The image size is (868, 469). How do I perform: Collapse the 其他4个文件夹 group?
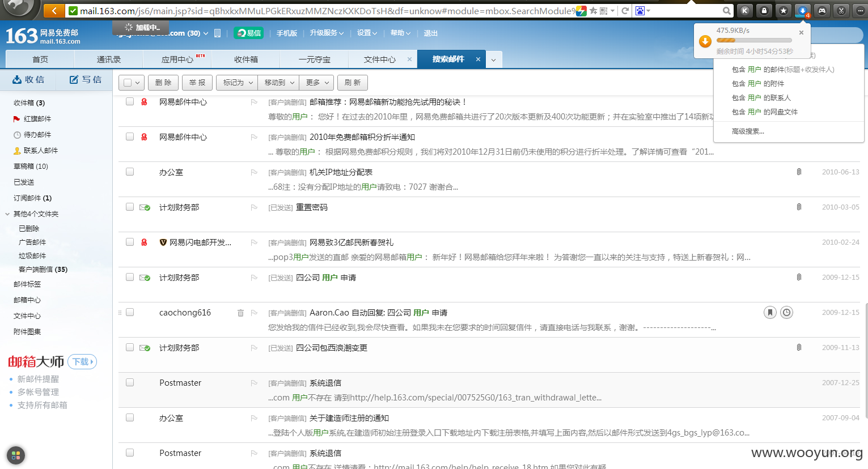coord(8,214)
